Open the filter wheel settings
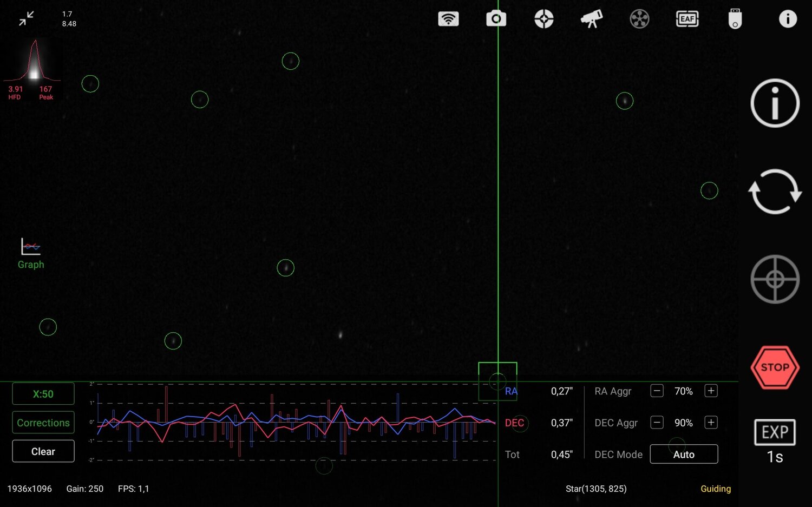The height and width of the screenshot is (507, 812). pos(639,18)
